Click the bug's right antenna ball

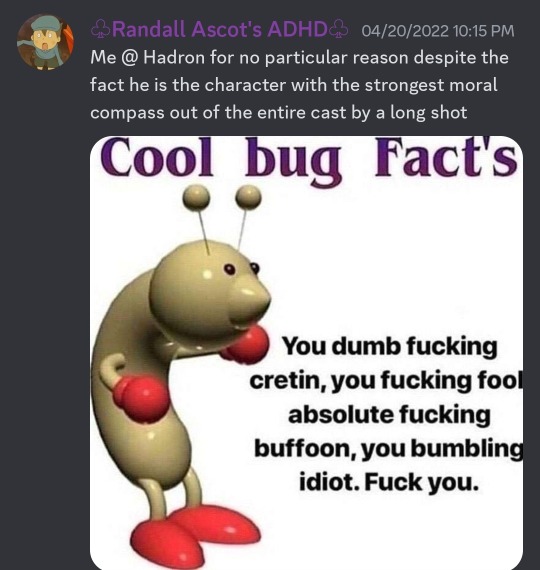[x=248, y=197]
